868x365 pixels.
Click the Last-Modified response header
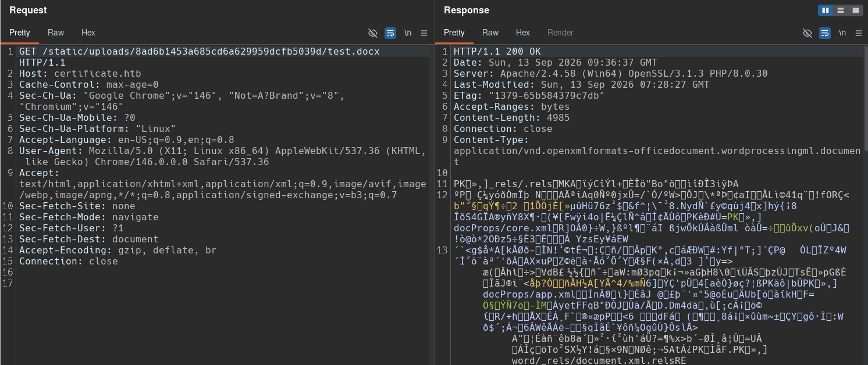582,85
